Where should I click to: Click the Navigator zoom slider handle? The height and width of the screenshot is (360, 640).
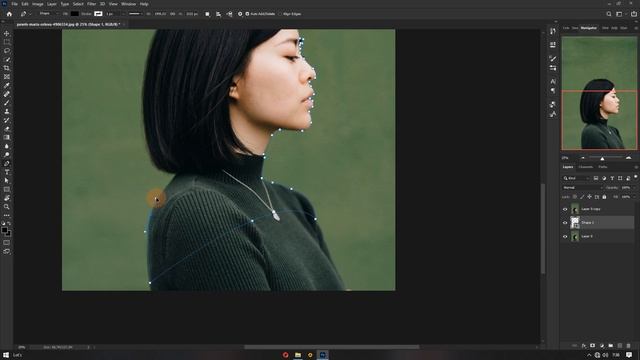[602, 158]
